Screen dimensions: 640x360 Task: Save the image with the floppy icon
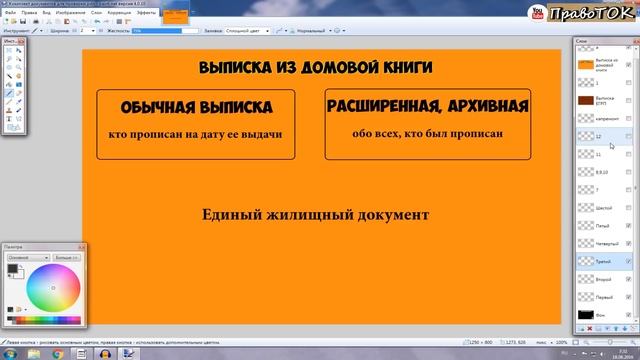coord(23,21)
